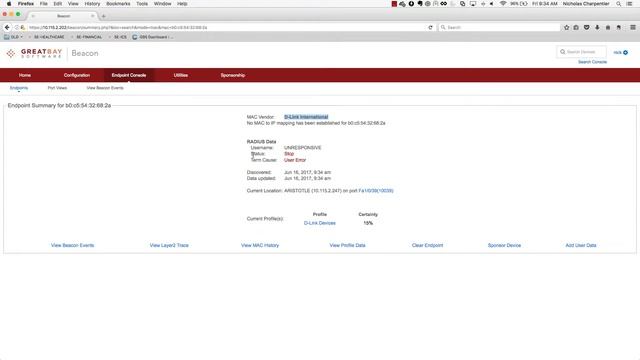The height and width of the screenshot is (360, 640).
Task: Open the Firefox hamburger menu
Action: coord(633,27)
